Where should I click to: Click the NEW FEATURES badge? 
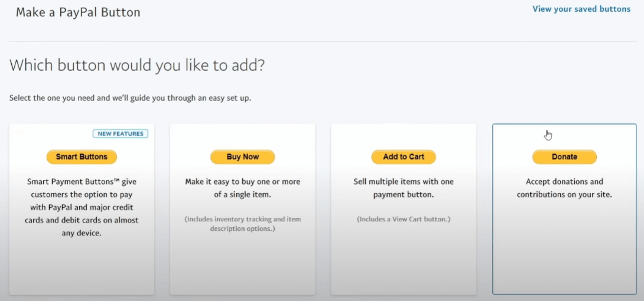coord(121,133)
